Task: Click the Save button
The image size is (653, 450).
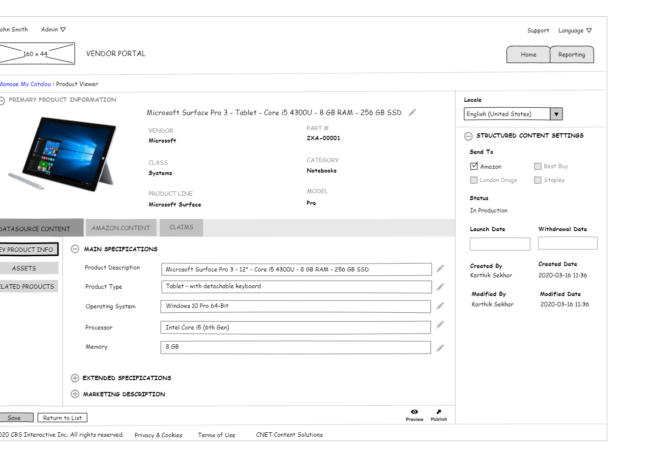Action: [x=16, y=418]
